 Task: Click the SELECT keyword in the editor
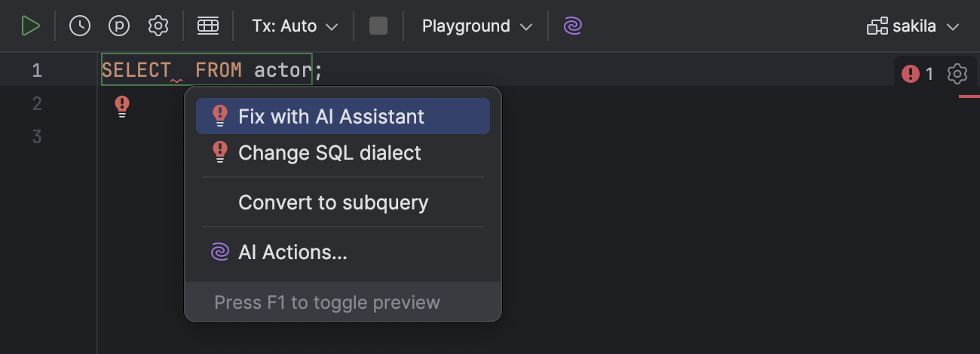136,71
